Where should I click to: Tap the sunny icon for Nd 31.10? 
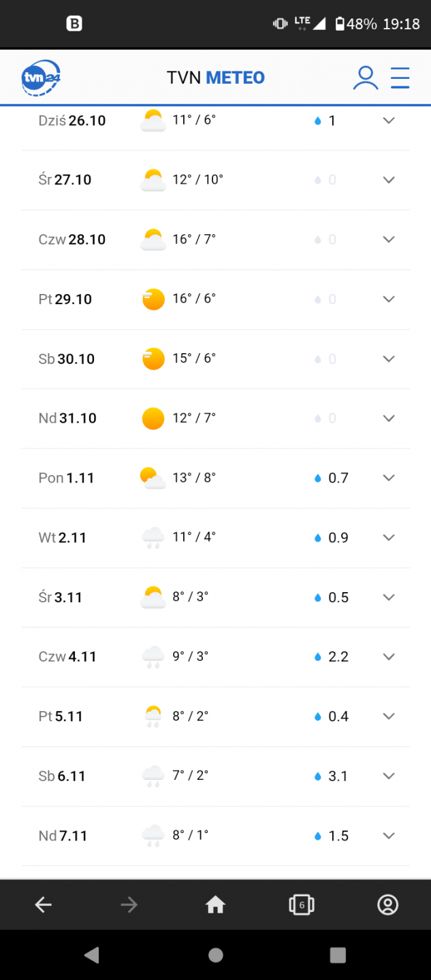point(153,419)
